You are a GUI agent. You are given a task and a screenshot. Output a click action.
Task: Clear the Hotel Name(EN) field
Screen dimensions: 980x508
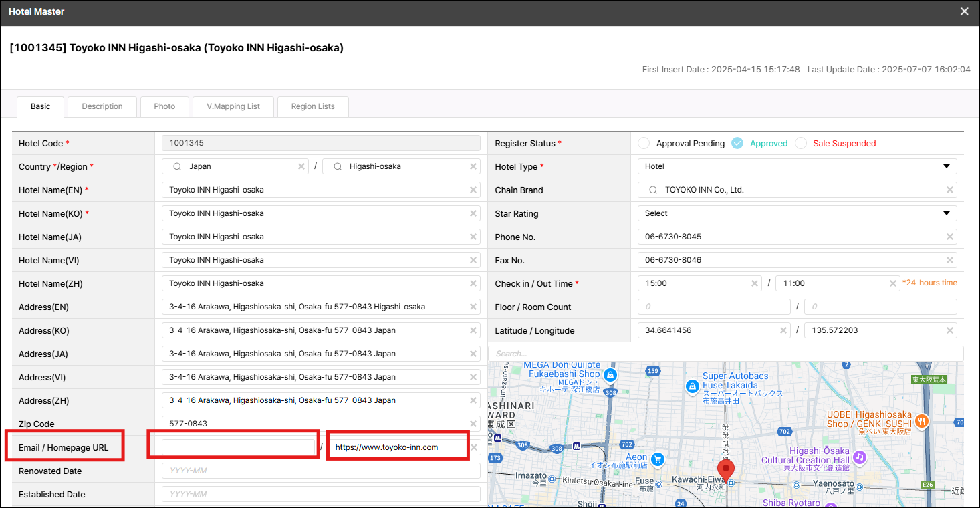(x=473, y=190)
